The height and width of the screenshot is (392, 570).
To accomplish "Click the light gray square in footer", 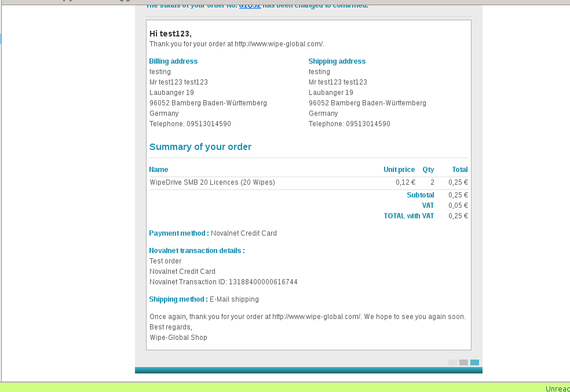I will pos(452,362).
